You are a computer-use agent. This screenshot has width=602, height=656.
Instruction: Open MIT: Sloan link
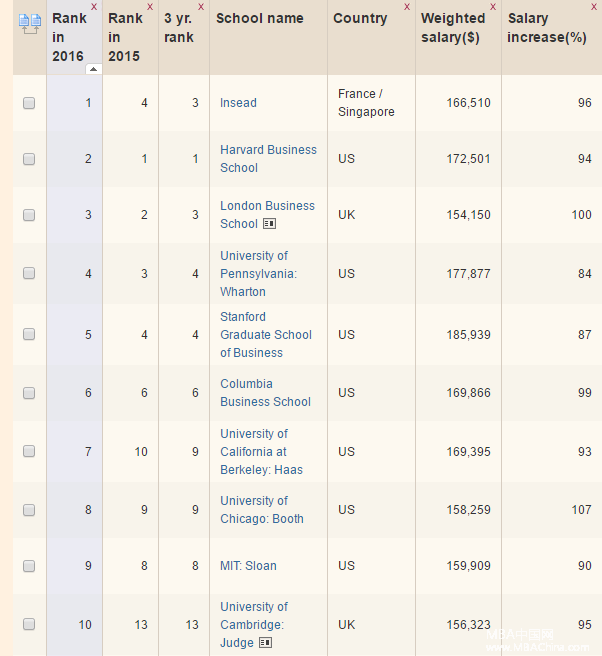coord(248,566)
